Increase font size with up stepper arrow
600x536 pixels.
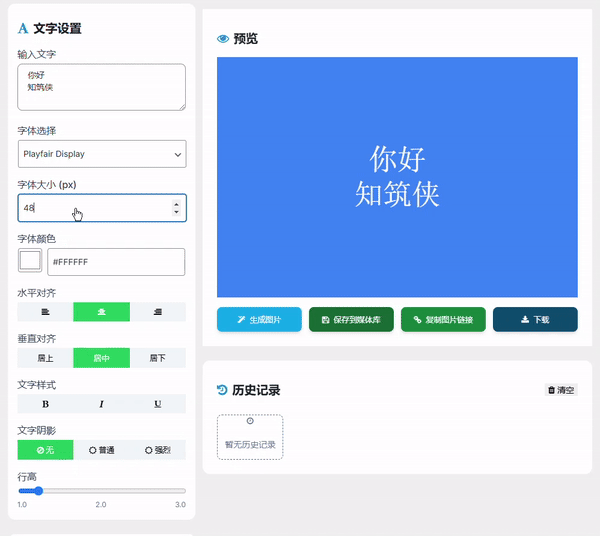click(176, 204)
